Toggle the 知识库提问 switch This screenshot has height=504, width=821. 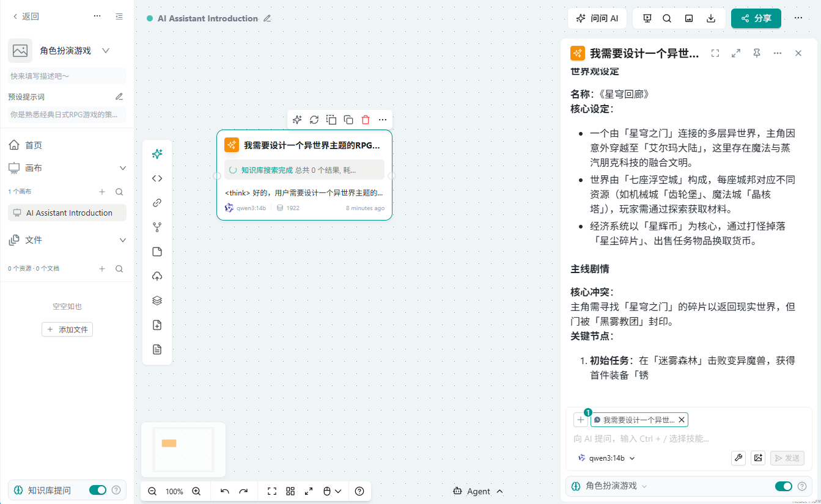pyautogui.click(x=98, y=490)
